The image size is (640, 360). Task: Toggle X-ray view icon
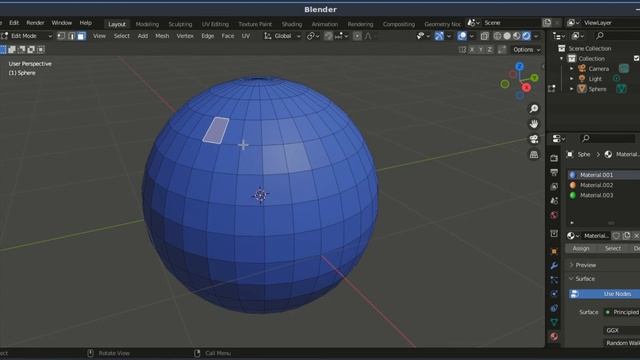(484, 36)
